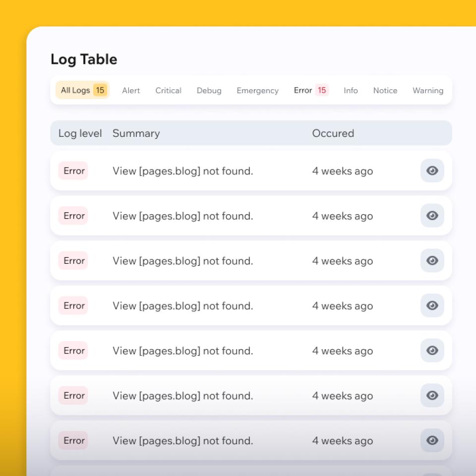Switch to the Alert filter tab
Viewport: 476px width, 476px height.
tap(131, 91)
